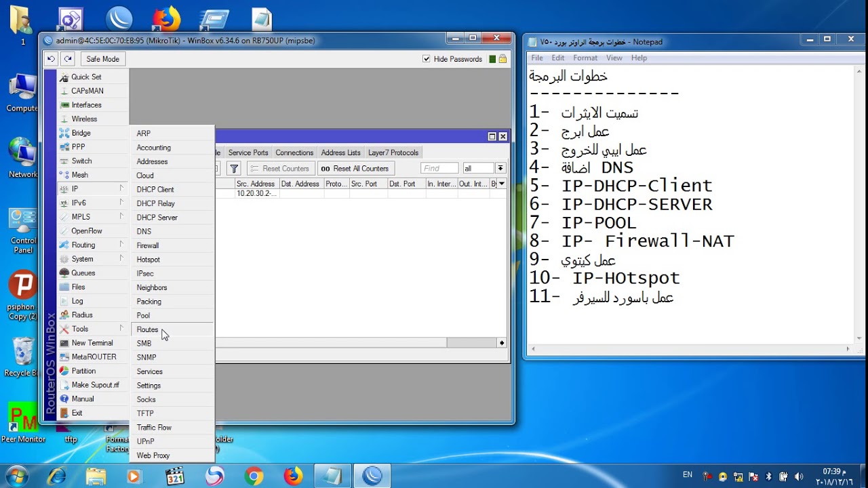
Task: Select DHCP Client in the IP submenu
Action: (172, 190)
